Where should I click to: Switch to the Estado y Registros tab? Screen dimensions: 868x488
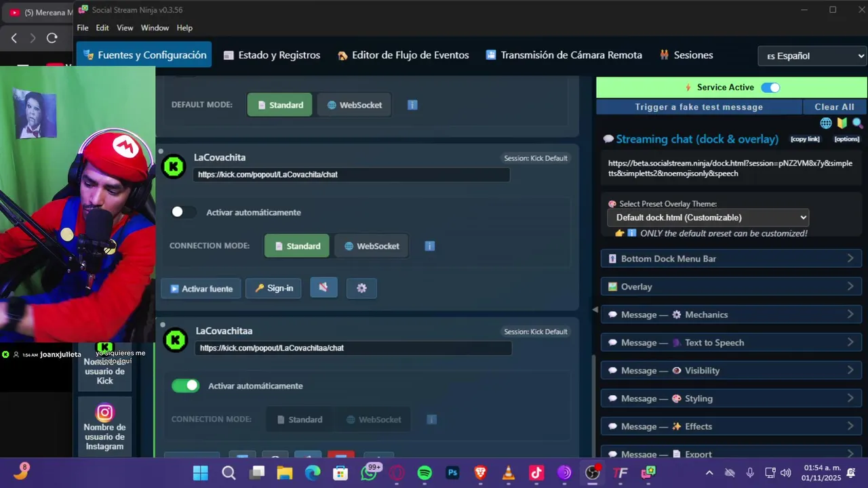tap(272, 55)
